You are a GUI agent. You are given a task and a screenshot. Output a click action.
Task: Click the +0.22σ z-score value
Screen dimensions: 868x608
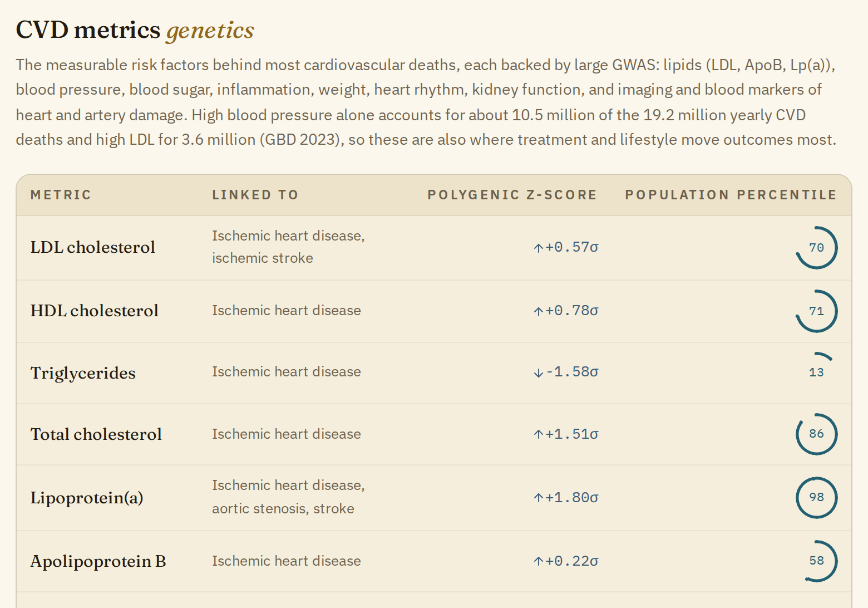coord(571,561)
